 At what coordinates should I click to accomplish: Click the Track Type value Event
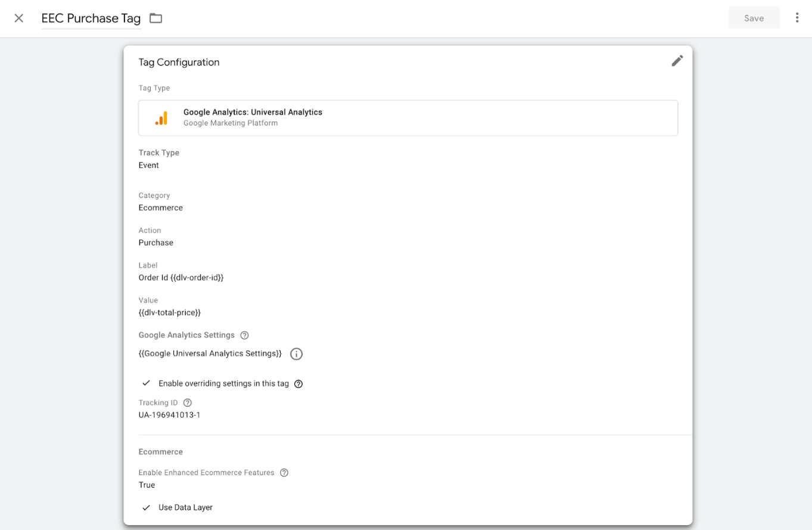[149, 165]
